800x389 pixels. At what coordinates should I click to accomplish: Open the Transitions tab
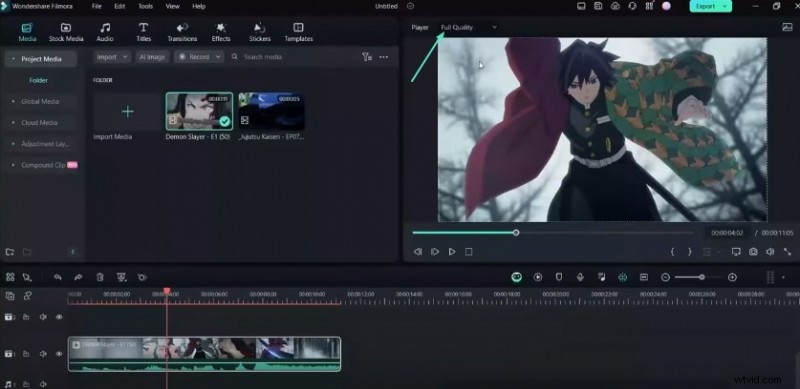[x=182, y=32]
